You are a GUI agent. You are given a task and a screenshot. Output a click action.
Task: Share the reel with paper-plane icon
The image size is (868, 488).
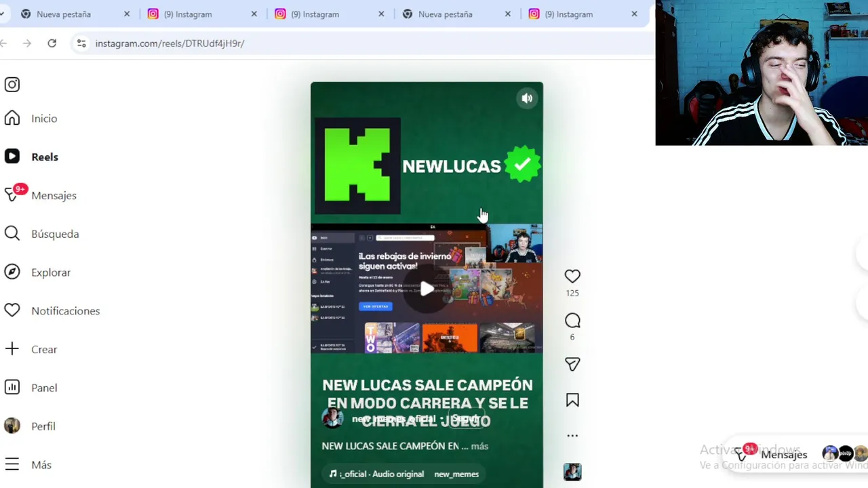tap(572, 365)
